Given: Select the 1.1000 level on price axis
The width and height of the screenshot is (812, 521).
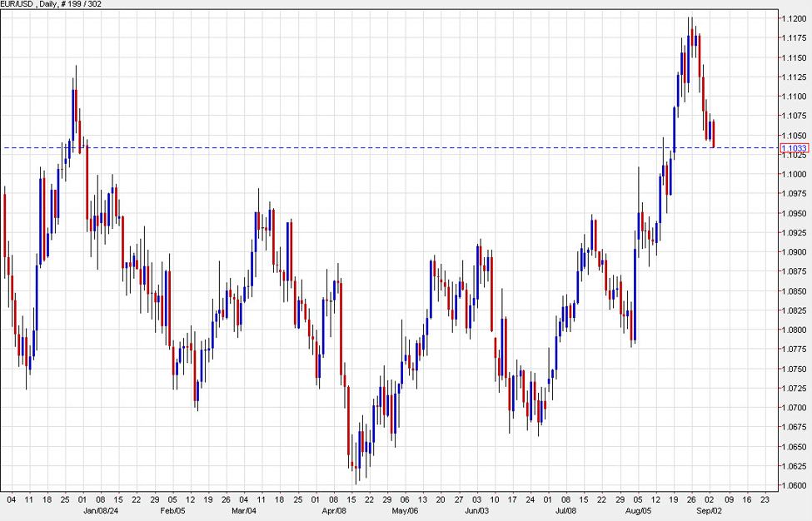Looking at the screenshot, I should 792,174.
